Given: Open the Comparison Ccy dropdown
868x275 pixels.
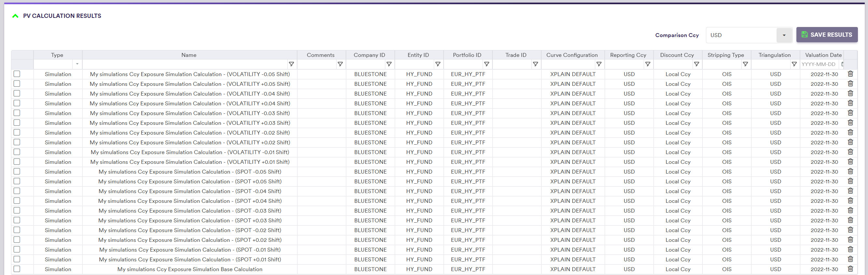Looking at the screenshot, I should click(784, 35).
